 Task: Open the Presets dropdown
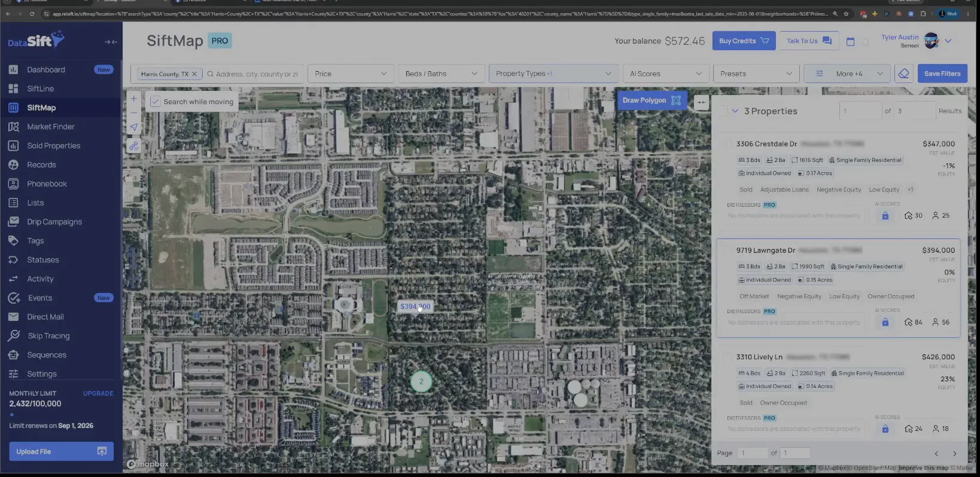tap(756, 74)
